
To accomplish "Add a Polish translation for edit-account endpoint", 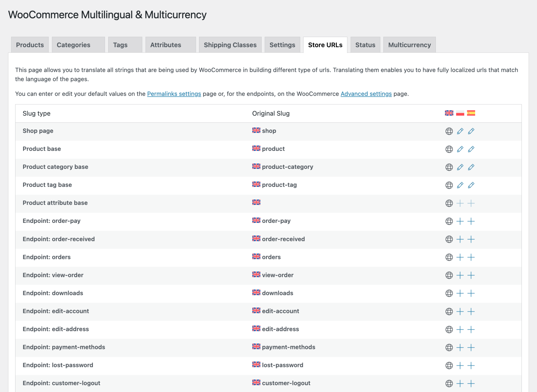I will [460, 312].
